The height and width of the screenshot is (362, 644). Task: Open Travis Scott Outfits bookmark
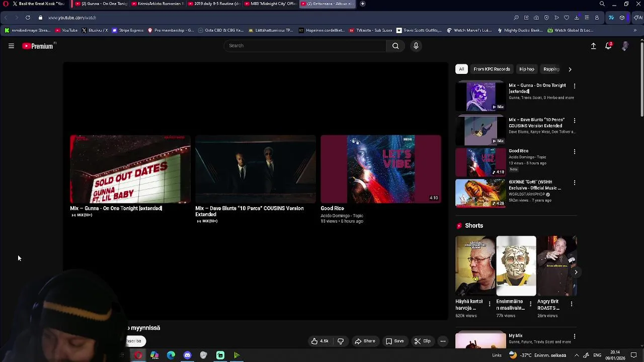pos(419,30)
